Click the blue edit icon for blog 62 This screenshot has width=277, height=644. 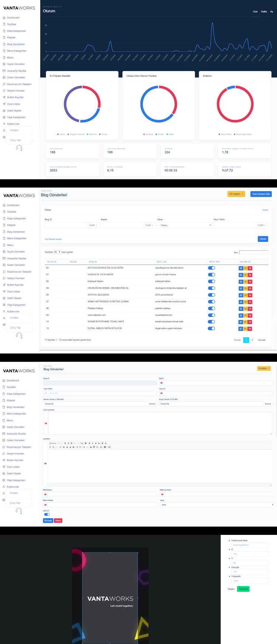[x=241, y=268]
